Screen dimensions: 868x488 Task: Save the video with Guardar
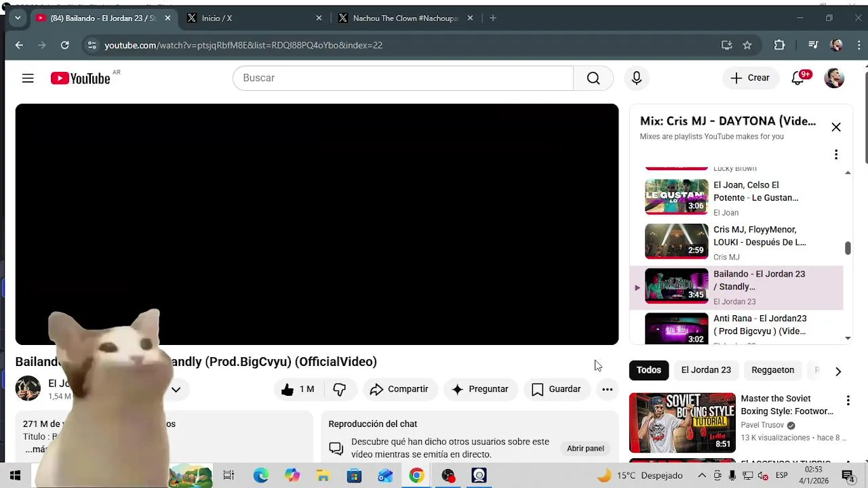557,389
